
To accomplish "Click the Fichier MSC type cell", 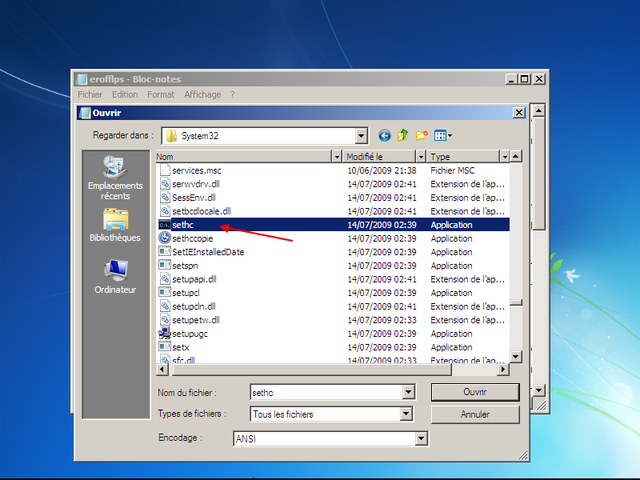I will point(452,170).
